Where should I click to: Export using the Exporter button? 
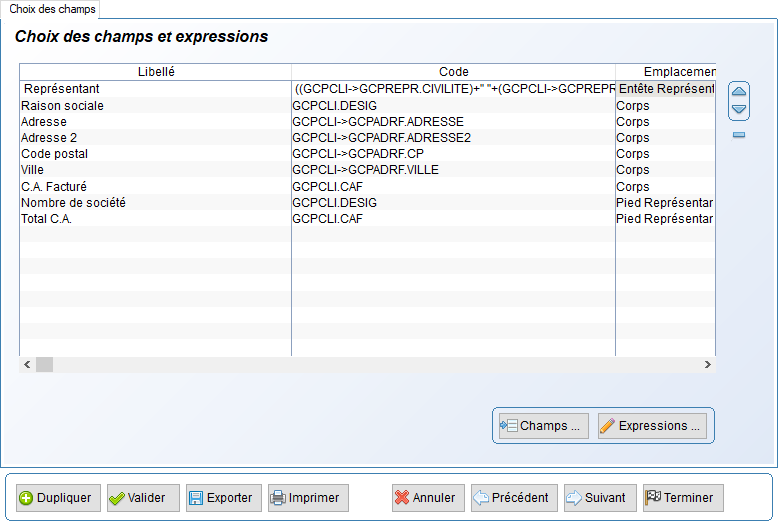click(x=224, y=498)
